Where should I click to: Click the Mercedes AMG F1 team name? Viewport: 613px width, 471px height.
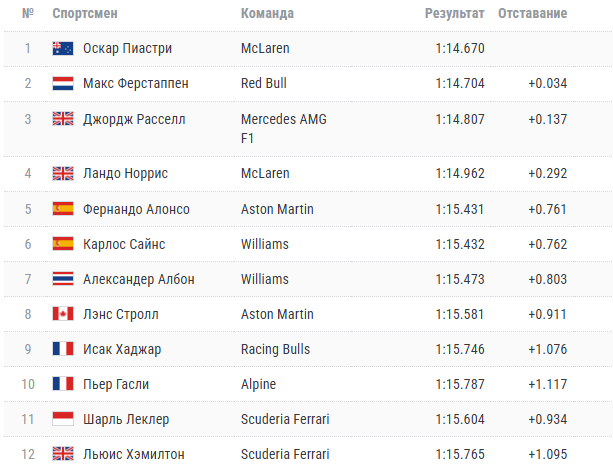coord(284,129)
